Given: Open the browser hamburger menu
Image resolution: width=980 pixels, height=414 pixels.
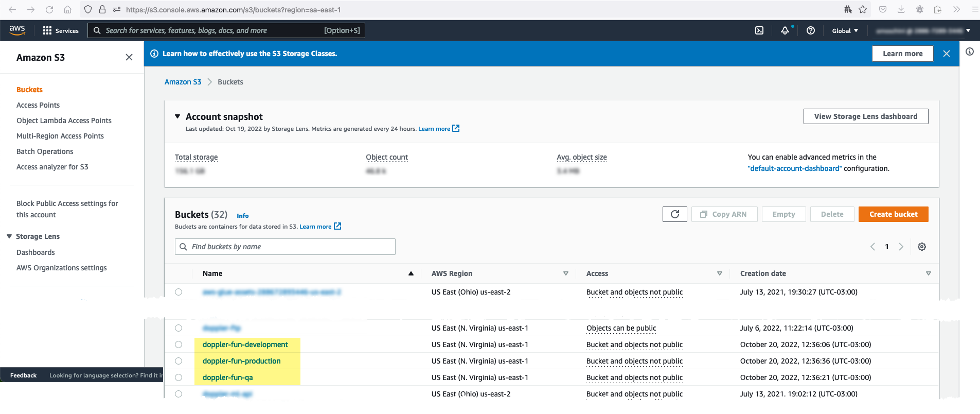Looking at the screenshot, I should coord(974,9).
